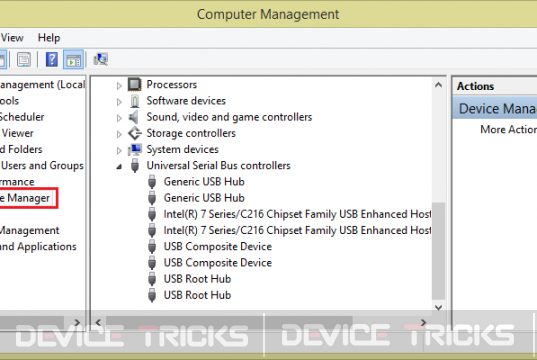This screenshot has height=360, width=537.
Task: Click the Scan for hardware changes icon
Action: 101,60
